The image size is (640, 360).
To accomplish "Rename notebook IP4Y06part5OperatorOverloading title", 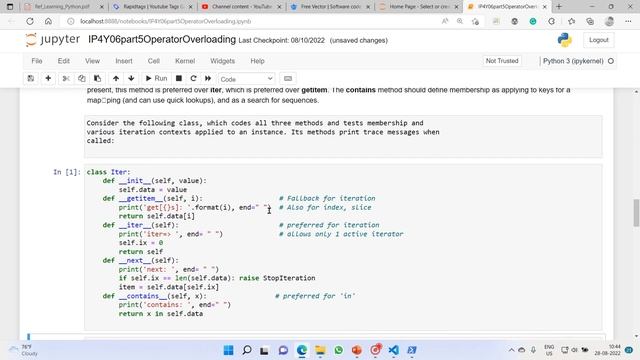I will tap(162, 40).
